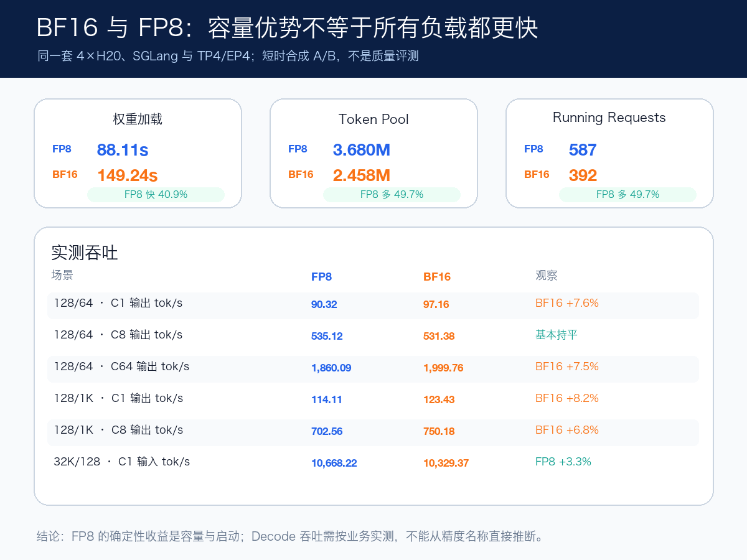747x560 pixels.
Task: Select the Running Requests value 392
Action: pos(583,175)
